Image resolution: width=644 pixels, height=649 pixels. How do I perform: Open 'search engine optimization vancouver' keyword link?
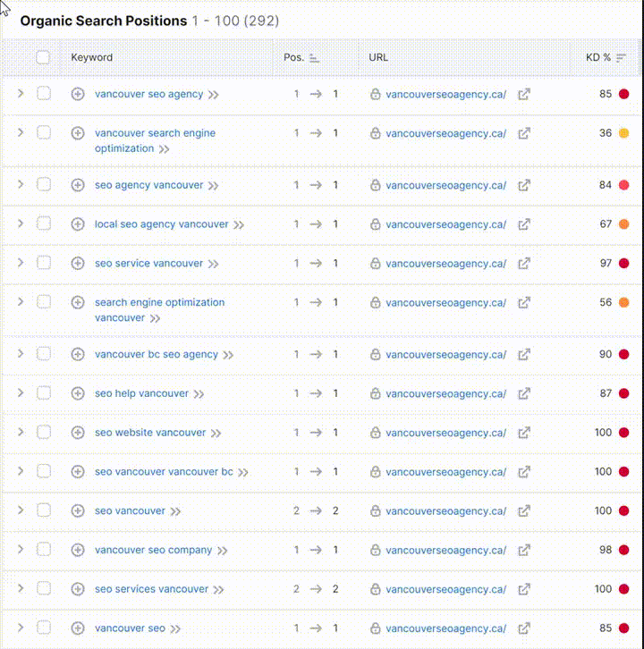coord(159,310)
